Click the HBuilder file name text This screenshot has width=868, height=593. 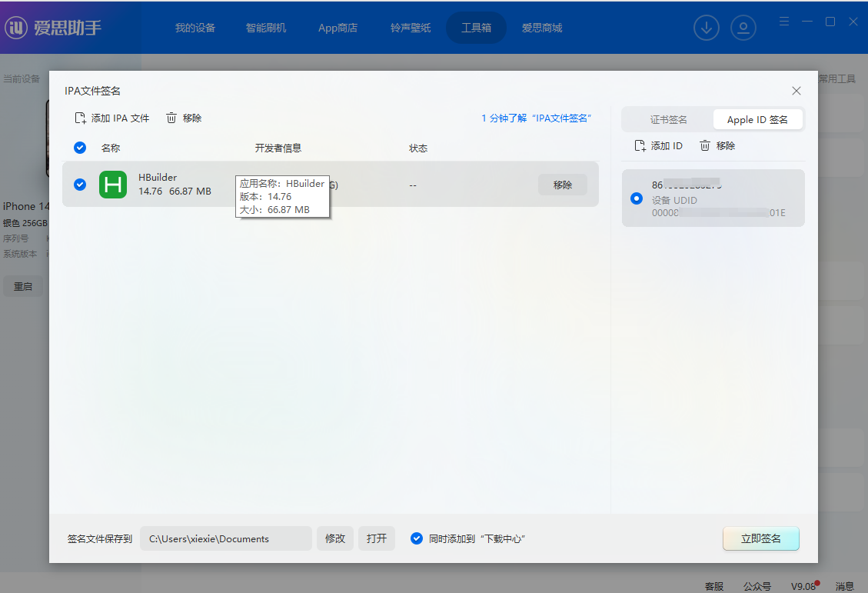pyautogui.click(x=158, y=177)
